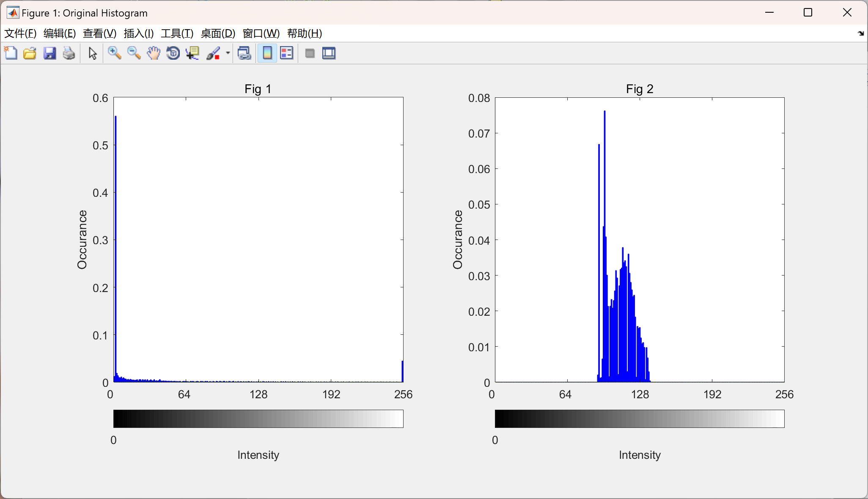Screen dimensions: 868x499
Task: Click the New Figure icon
Action: click(x=11, y=53)
